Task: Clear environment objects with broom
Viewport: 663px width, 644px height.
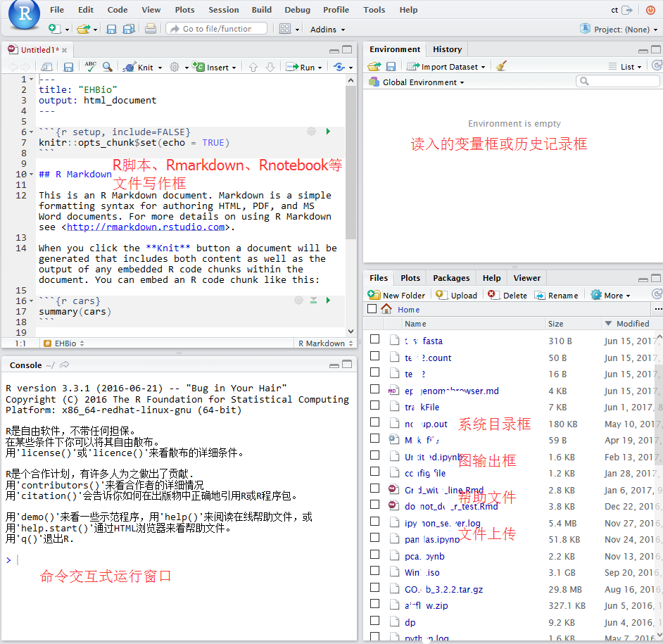Action: pyautogui.click(x=501, y=66)
